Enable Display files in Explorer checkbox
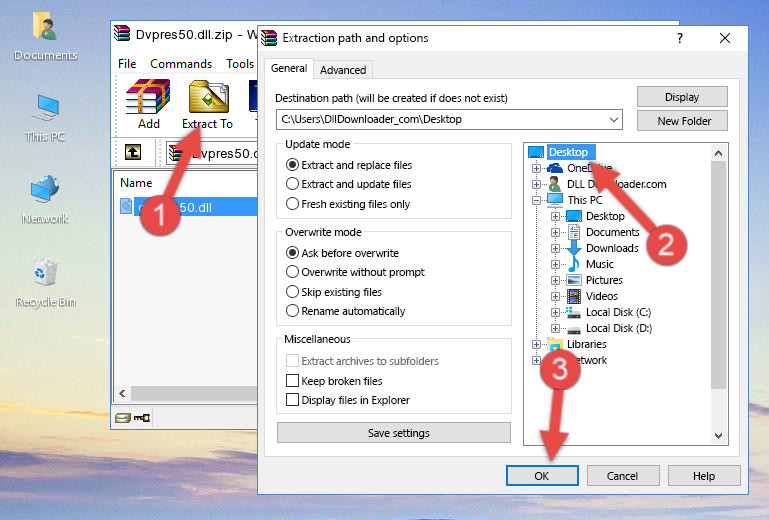 292,400
